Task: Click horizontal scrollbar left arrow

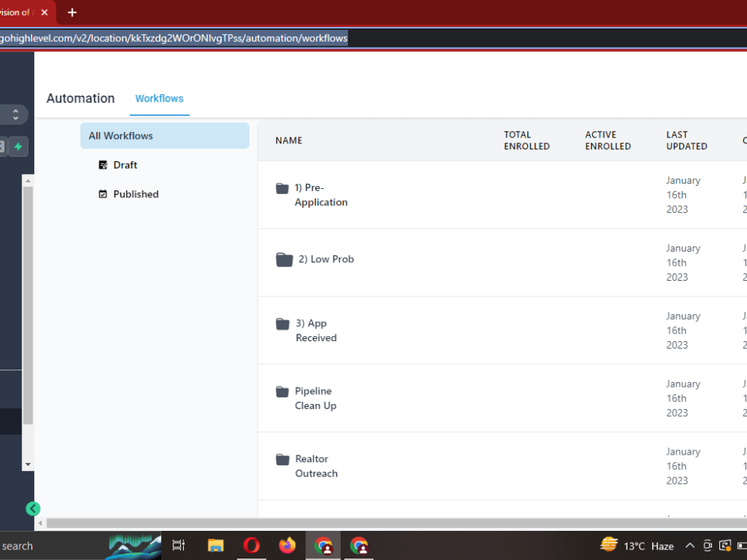Action: pos(40,523)
